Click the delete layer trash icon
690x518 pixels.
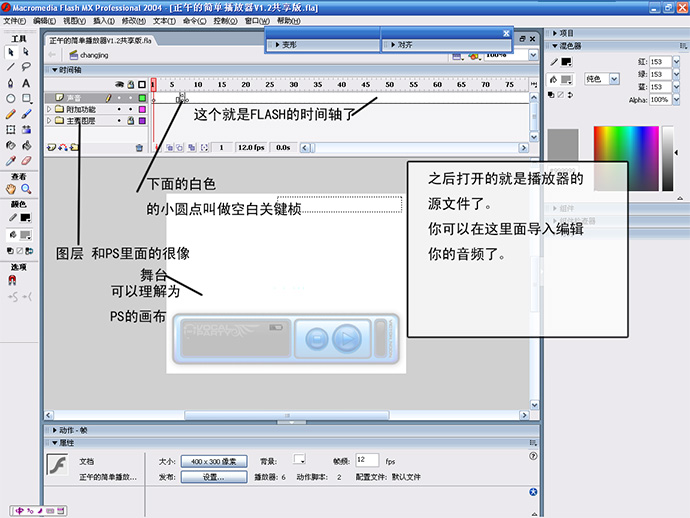pos(139,148)
